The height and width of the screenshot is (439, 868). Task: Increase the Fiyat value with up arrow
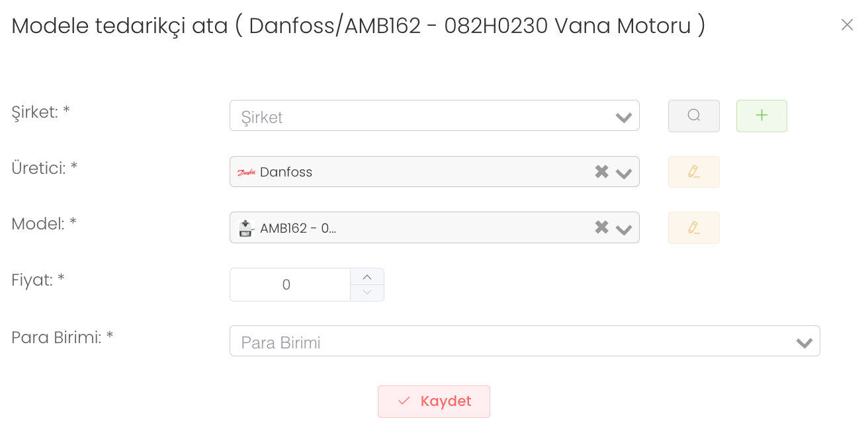pos(367,277)
